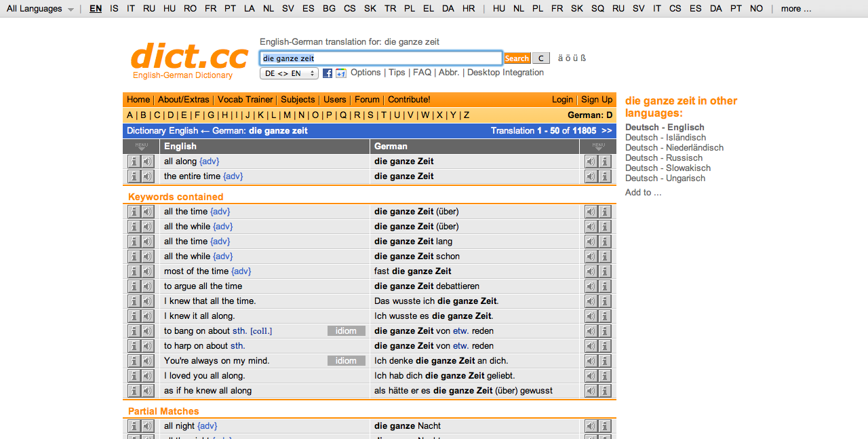Insert the ß special character

(x=583, y=58)
